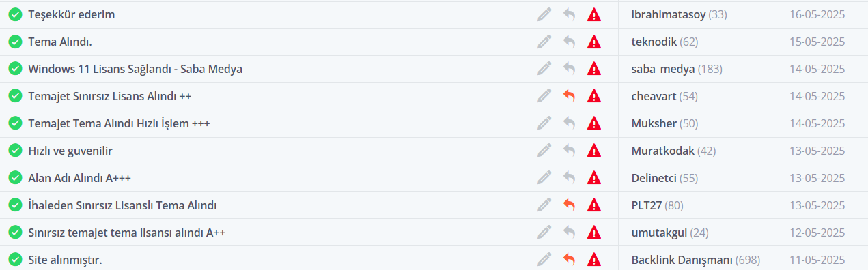Click the orange reply arrow on PLT27's row

(569, 205)
